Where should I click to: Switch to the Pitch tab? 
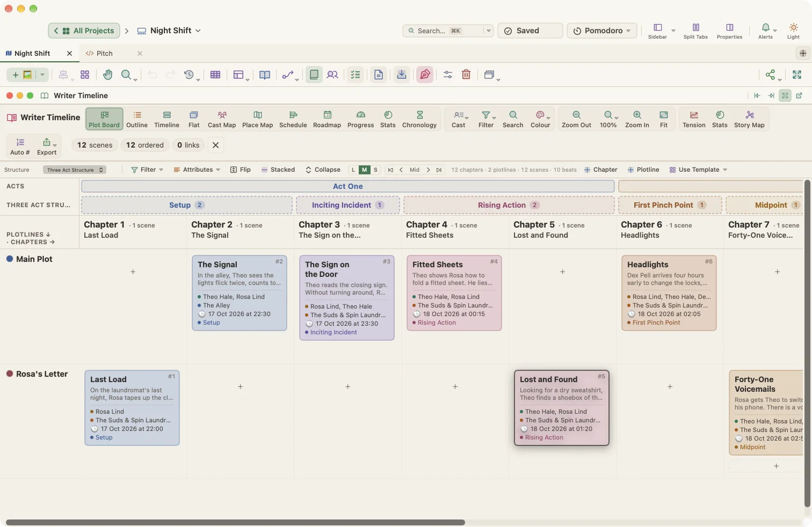tap(105, 53)
